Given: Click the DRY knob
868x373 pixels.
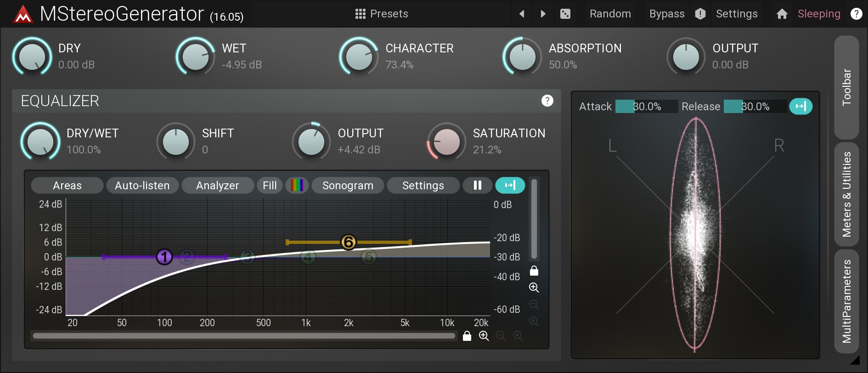Looking at the screenshot, I should 32,57.
